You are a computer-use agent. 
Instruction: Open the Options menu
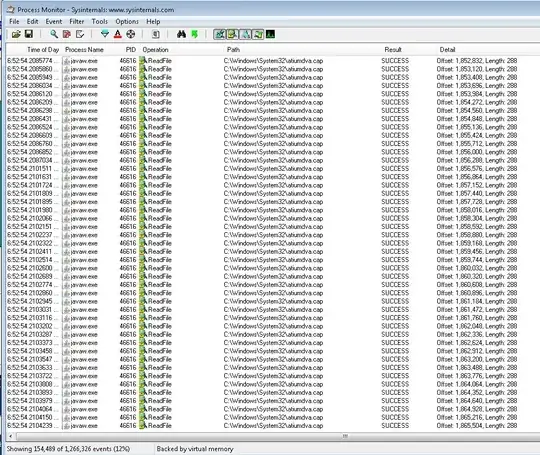pos(127,21)
